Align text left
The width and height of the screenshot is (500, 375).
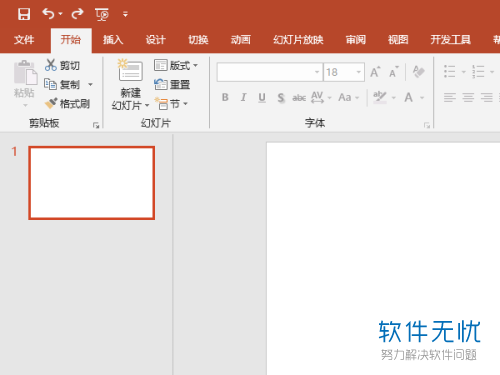[450, 98]
